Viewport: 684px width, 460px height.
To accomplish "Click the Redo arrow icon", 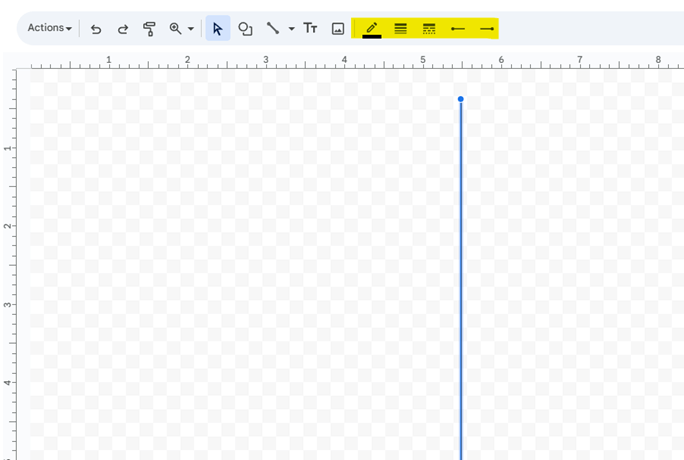I will pyautogui.click(x=123, y=29).
